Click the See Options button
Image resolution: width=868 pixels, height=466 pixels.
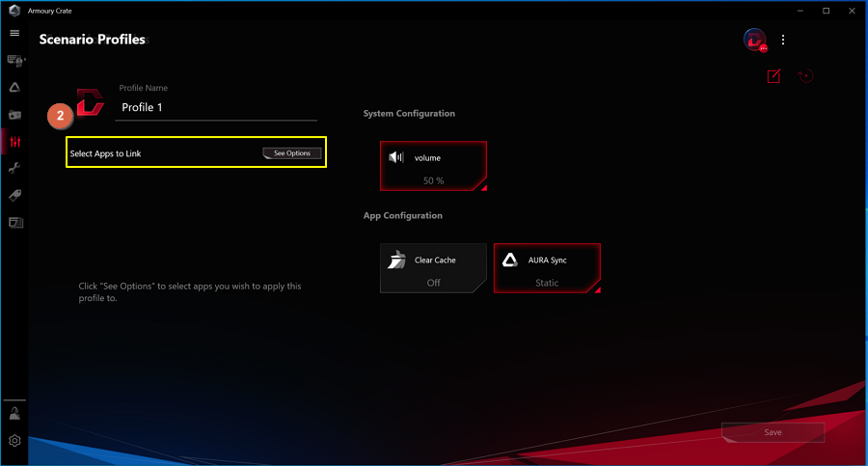point(292,153)
